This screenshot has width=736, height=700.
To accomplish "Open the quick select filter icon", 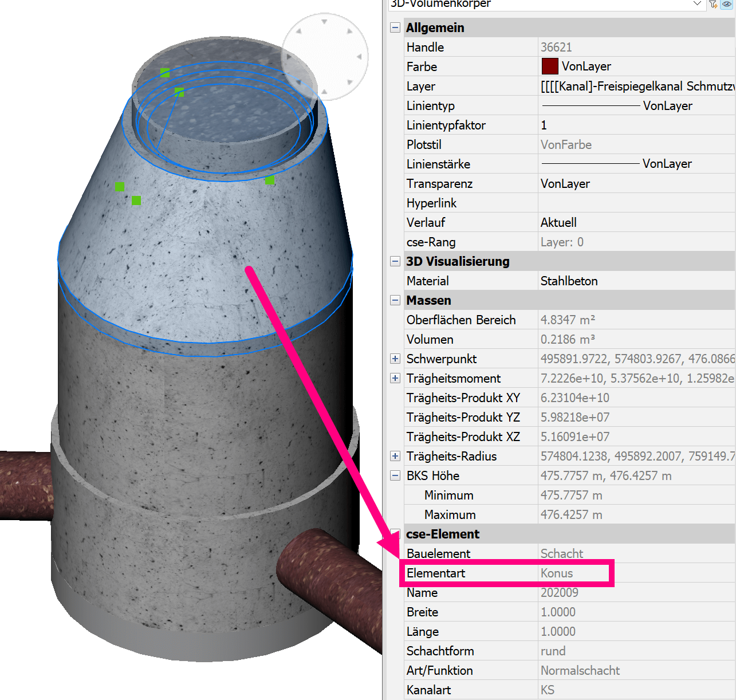I will tap(713, 4).
